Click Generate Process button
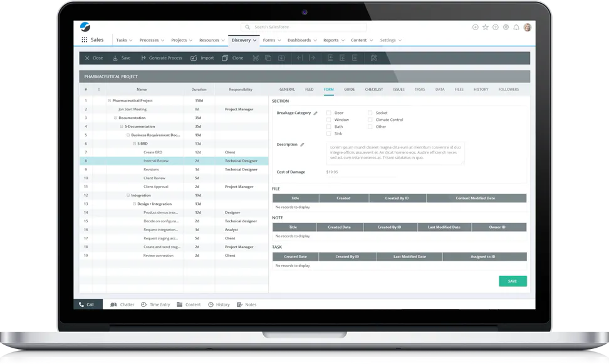Screen dimensions: 609x364 tap(162, 58)
